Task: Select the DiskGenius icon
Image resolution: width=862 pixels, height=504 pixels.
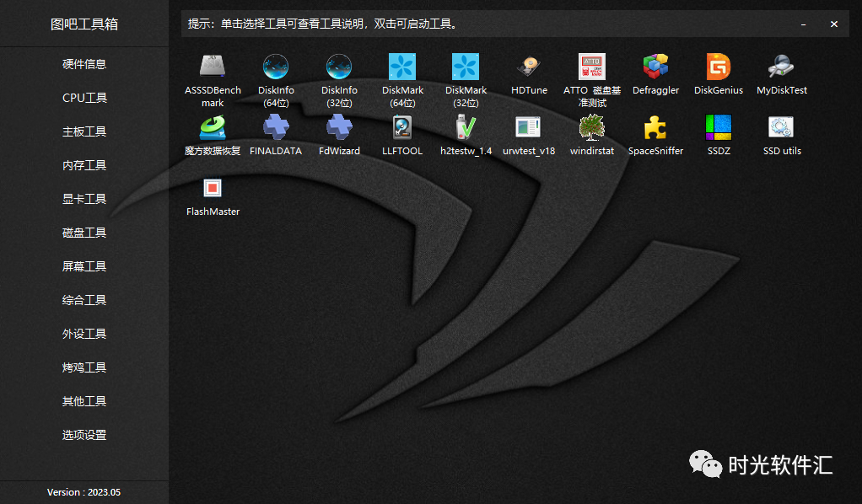Action: [719, 67]
